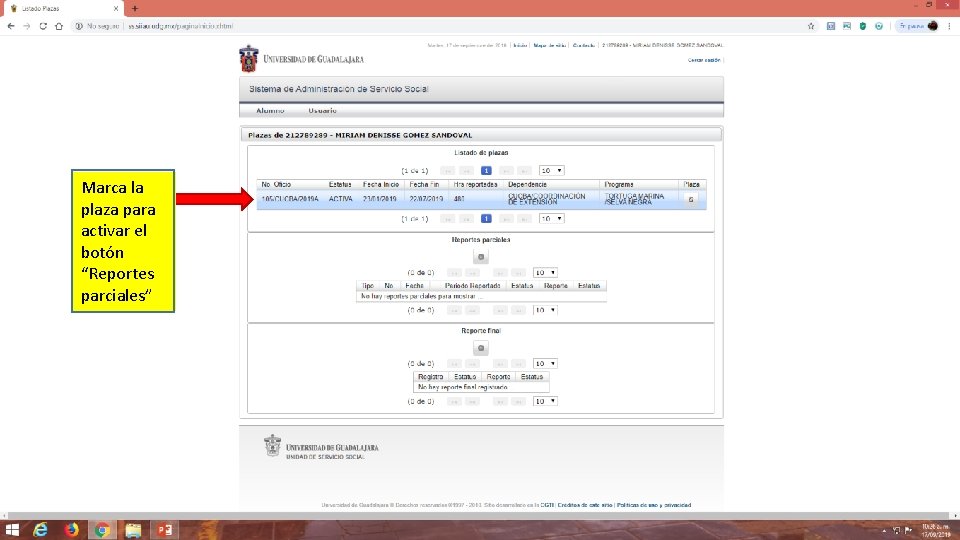
Task: Open the browser home page icon
Action: point(59,26)
